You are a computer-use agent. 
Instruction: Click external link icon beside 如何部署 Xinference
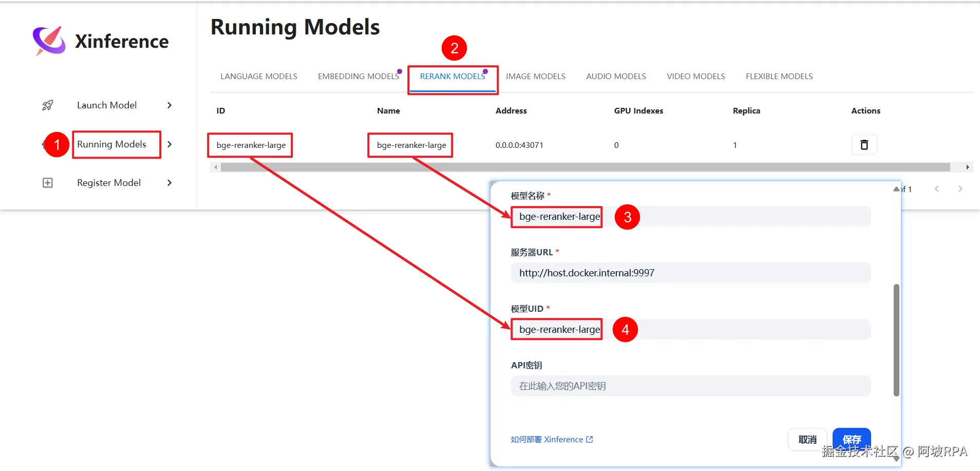(590, 439)
